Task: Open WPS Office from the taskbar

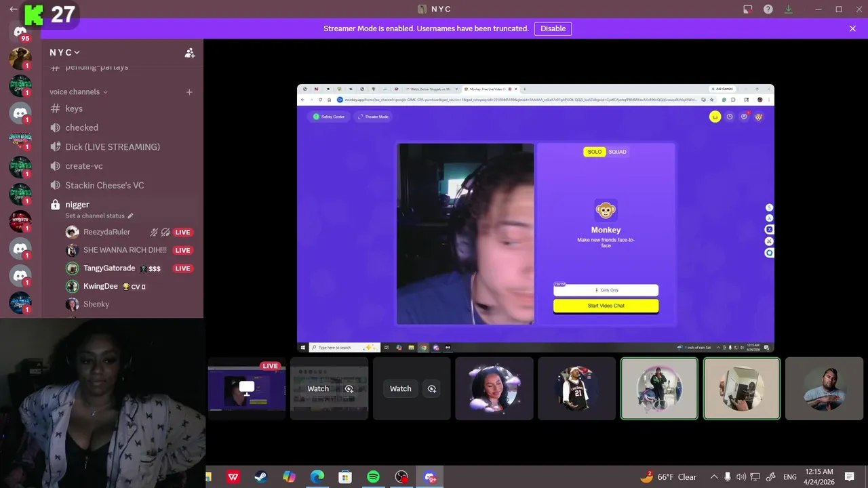Action: [233, 477]
